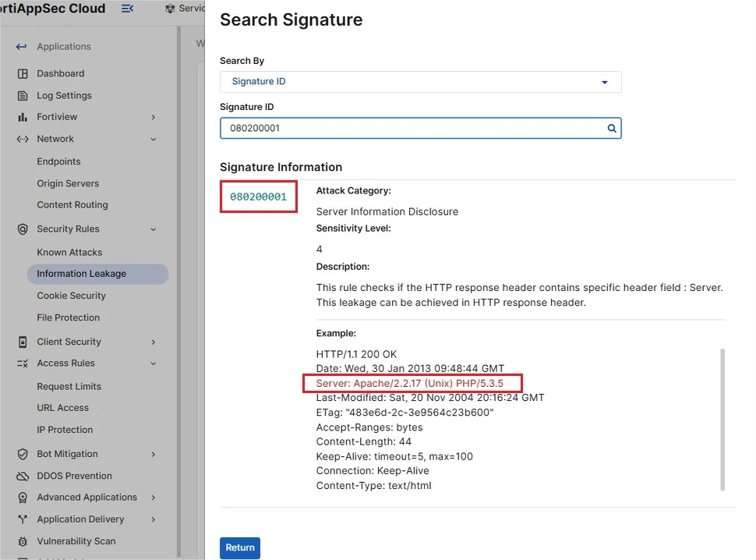
Task: Click the Log Settings document icon
Action: pos(23,95)
